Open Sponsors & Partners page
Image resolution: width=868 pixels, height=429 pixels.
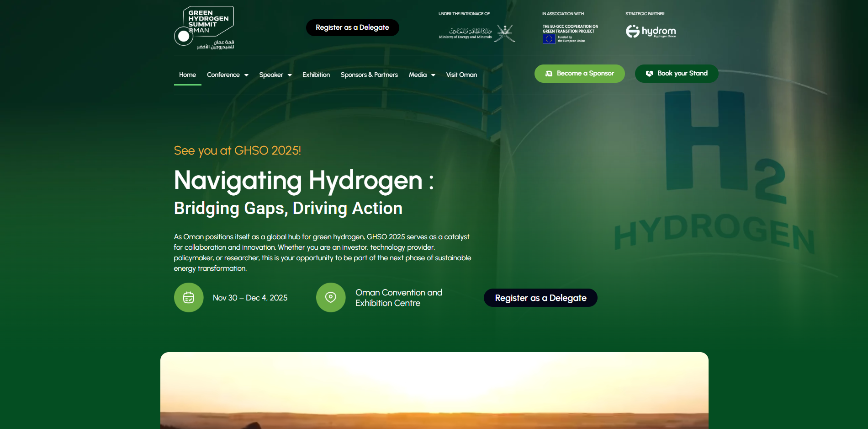coord(369,75)
